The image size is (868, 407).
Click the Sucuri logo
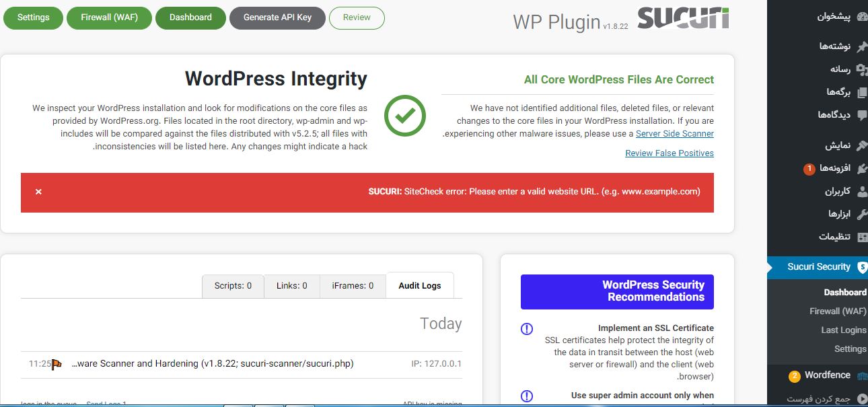[682, 18]
